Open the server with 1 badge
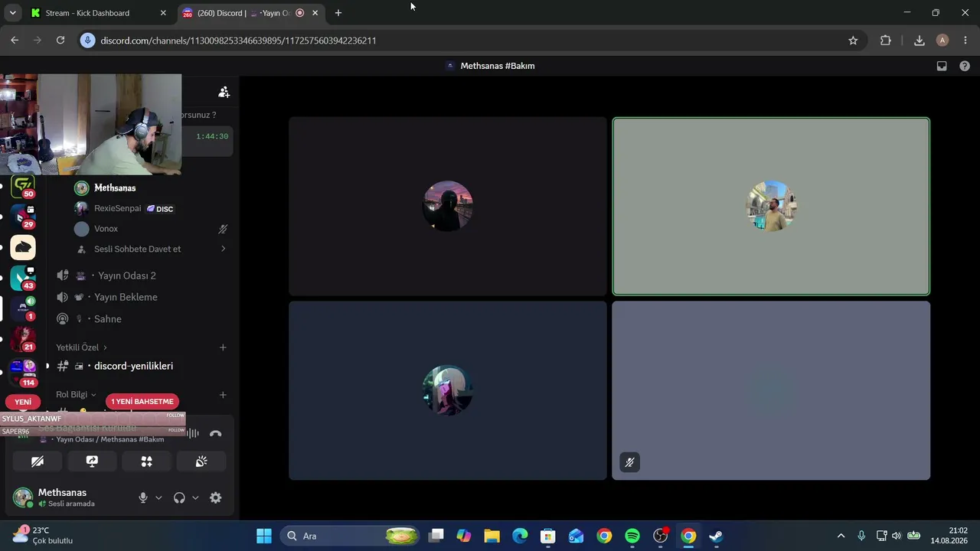 [x=23, y=308]
